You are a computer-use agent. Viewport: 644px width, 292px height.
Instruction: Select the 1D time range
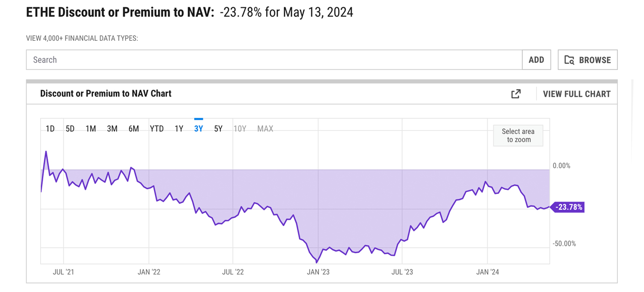[50, 129]
